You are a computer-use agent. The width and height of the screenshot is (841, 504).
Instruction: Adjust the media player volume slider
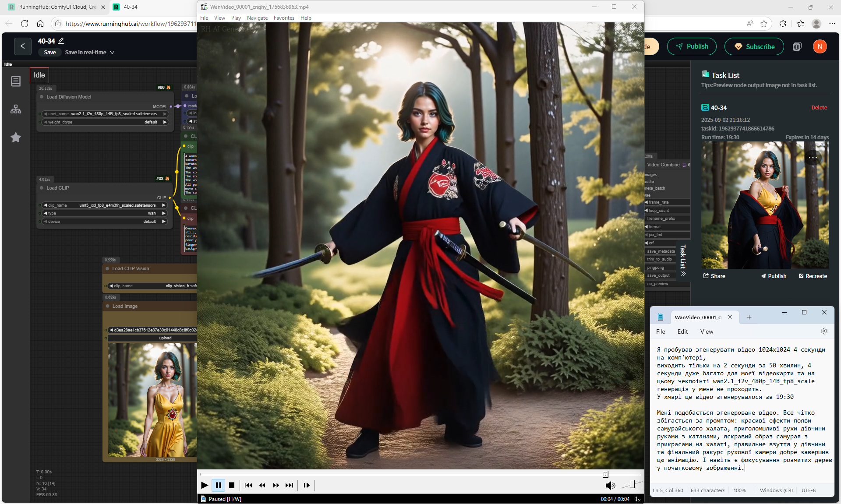click(632, 484)
